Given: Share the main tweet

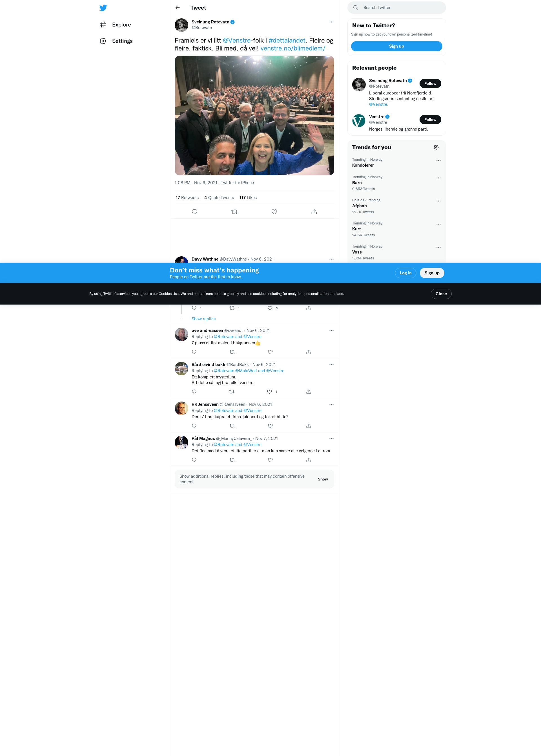Looking at the screenshot, I should tap(314, 212).
